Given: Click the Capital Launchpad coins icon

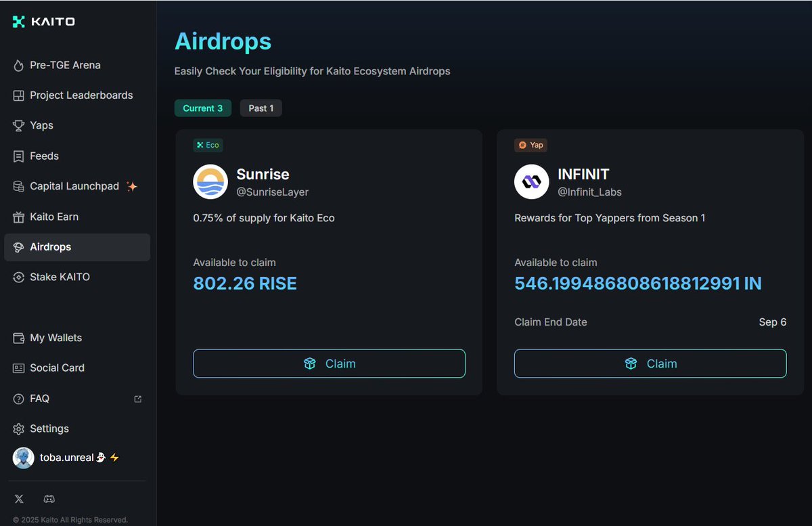Looking at the screenshot, I should coord(19,186).
